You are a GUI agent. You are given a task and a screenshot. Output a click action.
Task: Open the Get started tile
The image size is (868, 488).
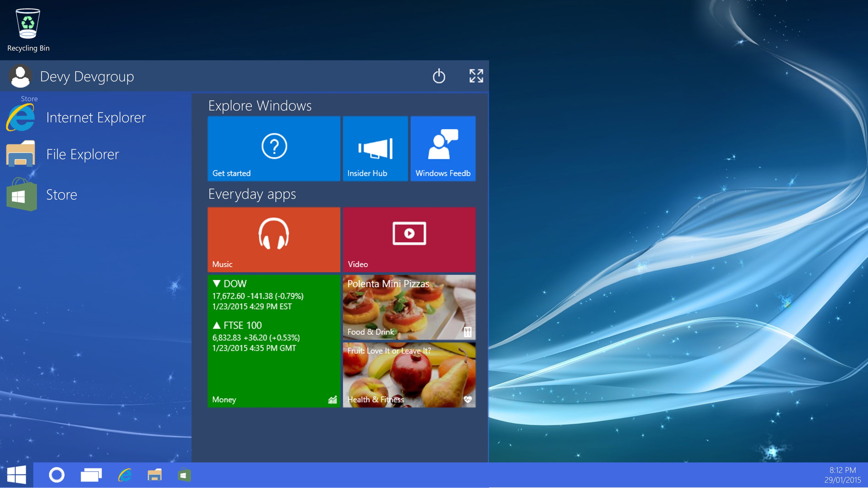coord(274,148)
